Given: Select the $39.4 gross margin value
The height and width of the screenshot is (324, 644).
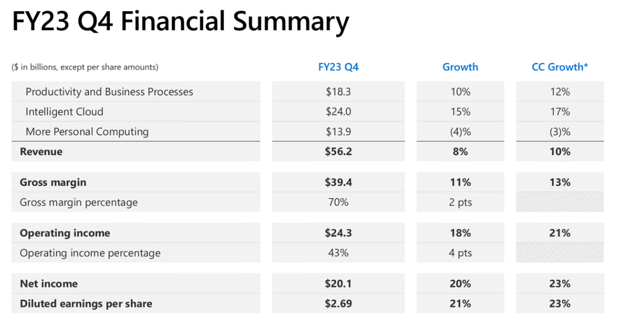Looking at the screenshot, I should (x=338, y=182).
